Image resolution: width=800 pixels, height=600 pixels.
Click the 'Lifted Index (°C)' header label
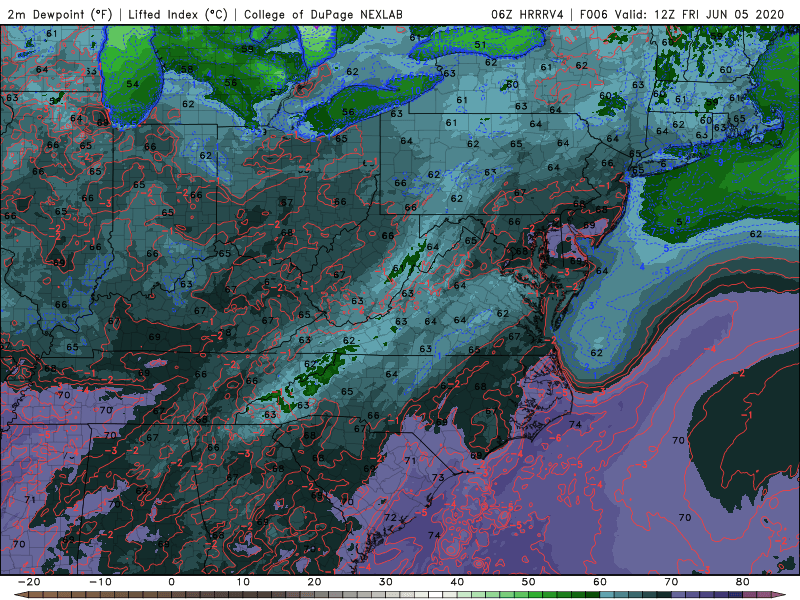[178, 14]
